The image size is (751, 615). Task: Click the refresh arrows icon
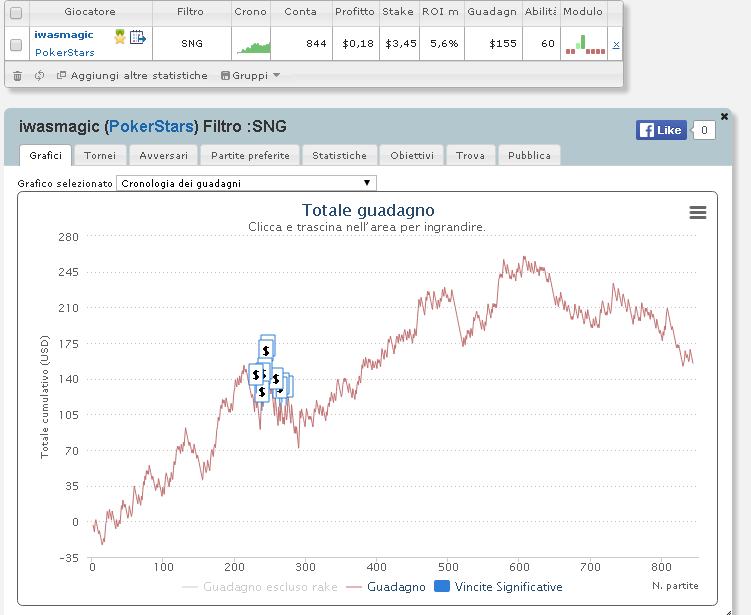[x=39, y=76]
